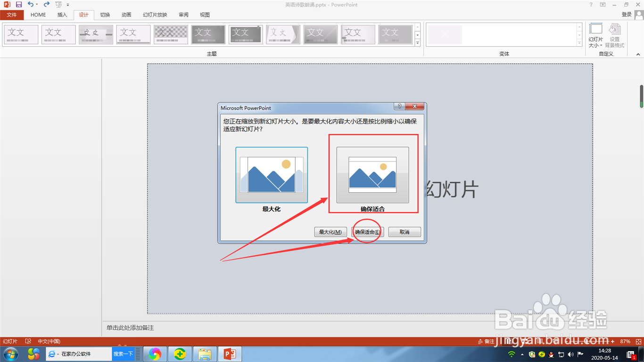Open the 幻灯片大小 dropdown
644x362 pixels.
596,35
